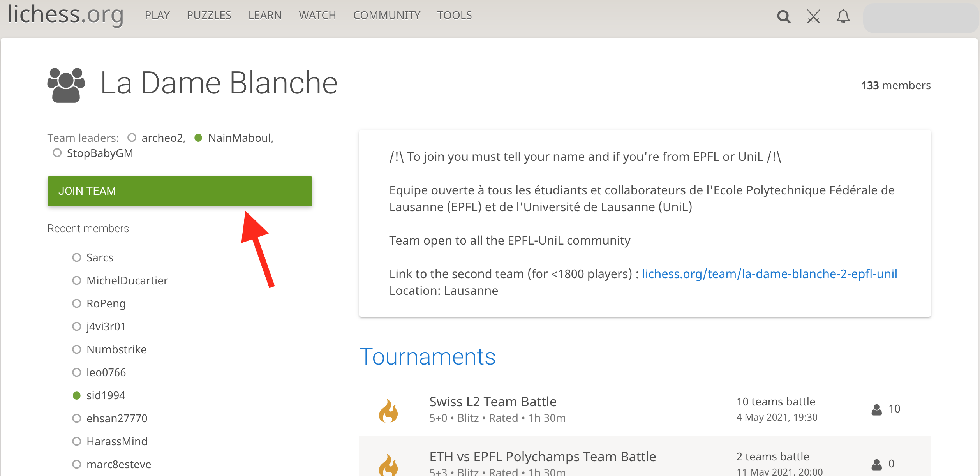Click the status circle next to marc8esteve

(77, 464)
